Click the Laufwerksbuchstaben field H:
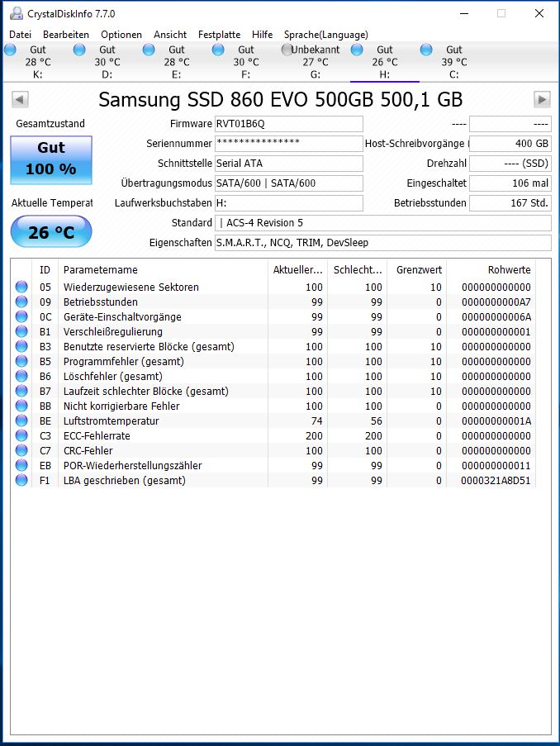560x746 pixels. (x=289, y=203)
